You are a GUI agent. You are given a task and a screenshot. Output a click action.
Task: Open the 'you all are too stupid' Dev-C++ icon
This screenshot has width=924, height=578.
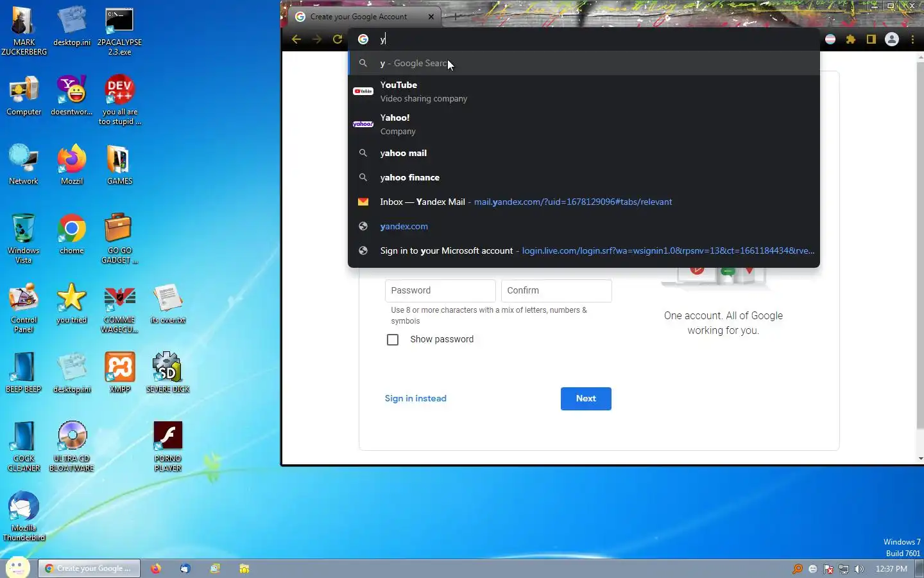click(x=119, y=101)
